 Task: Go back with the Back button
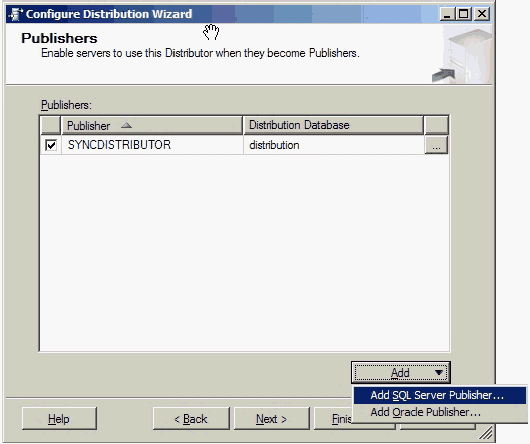191,419
